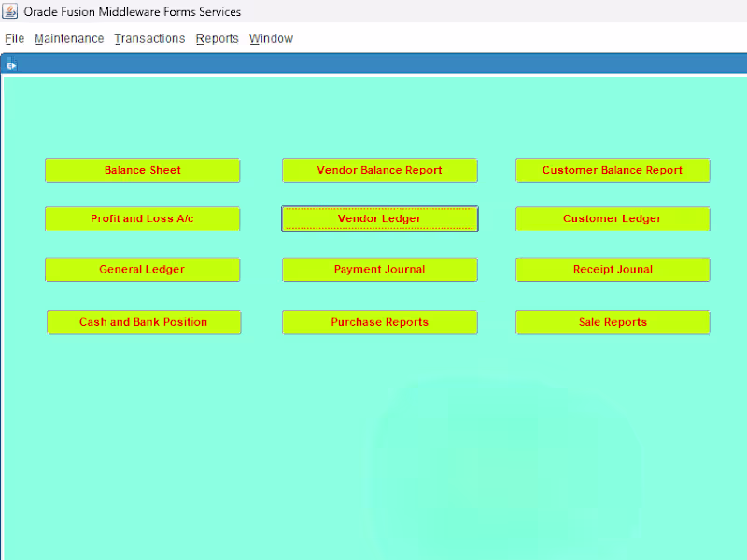Open the Customer Ledger report
Viewport: 747px width, 560px height.
point(613,219)
